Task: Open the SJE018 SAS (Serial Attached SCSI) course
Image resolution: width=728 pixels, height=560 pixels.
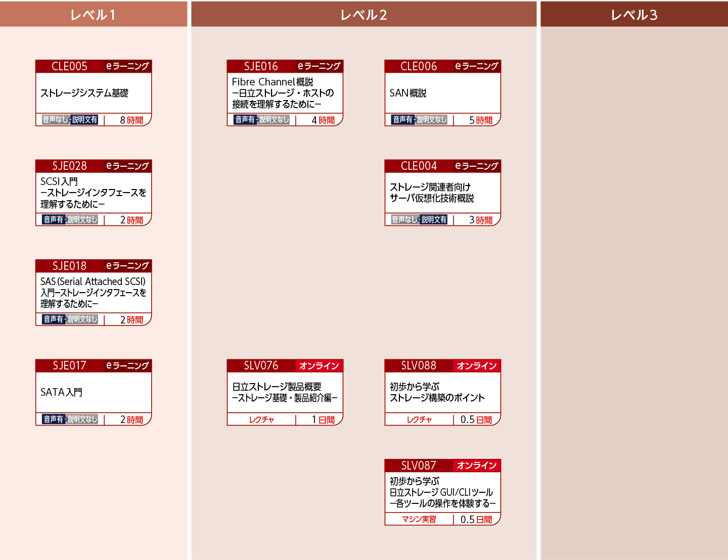Action: tap(94, 293)
